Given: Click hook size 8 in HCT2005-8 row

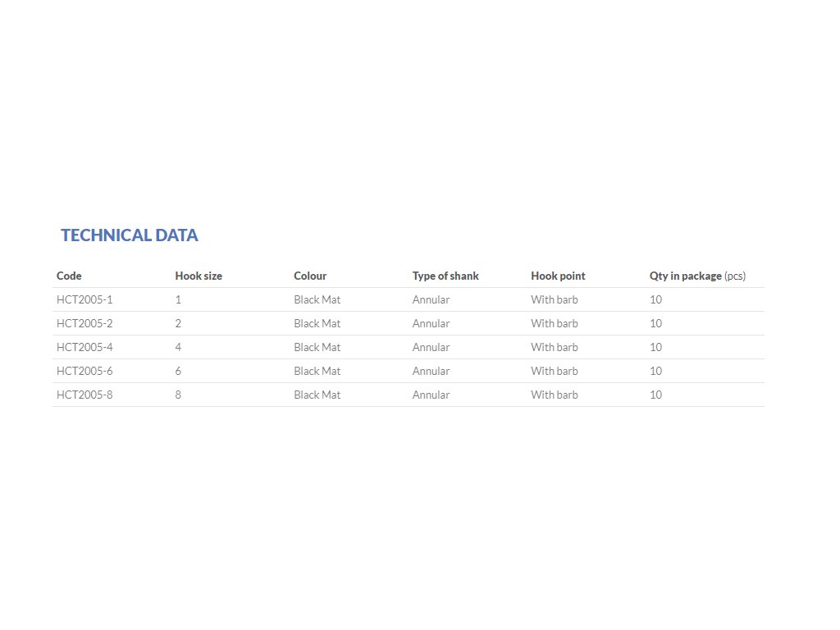Looking at the screenshot, I should (x=178, y=395).
